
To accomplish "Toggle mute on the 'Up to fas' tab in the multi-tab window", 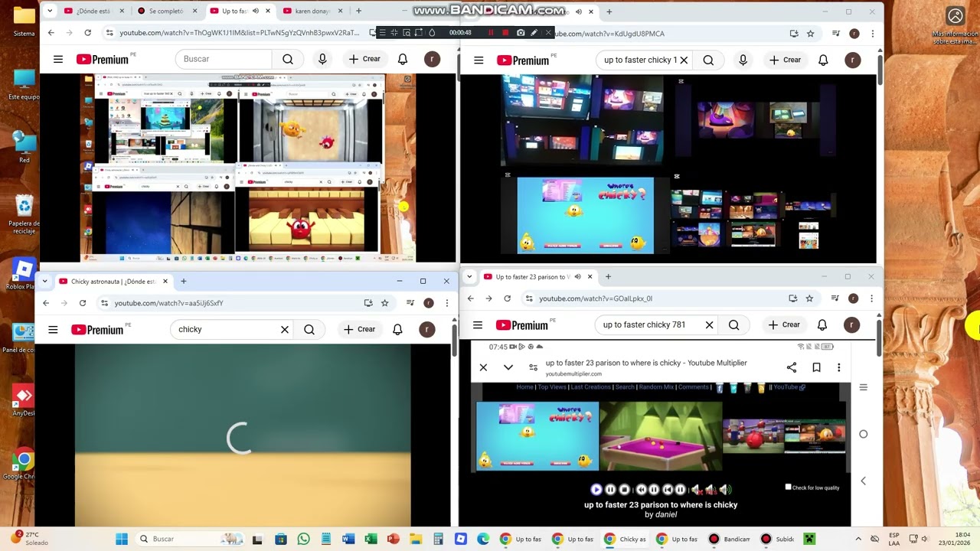I will coord(256,11).
